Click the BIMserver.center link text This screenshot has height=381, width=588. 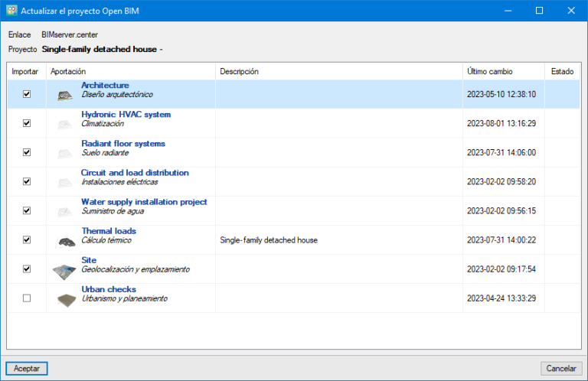point(70,35)
